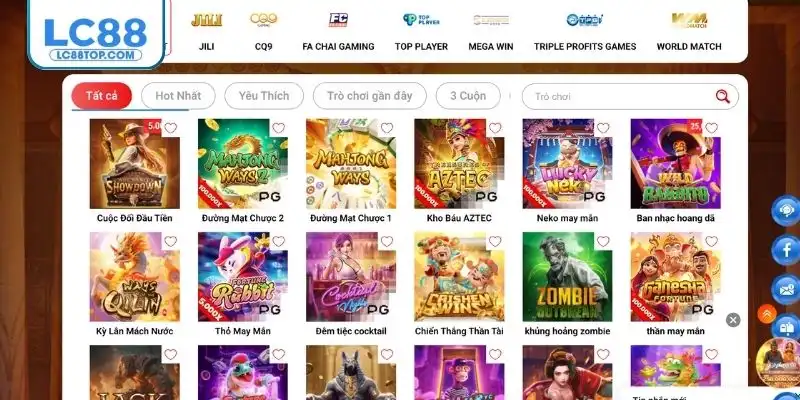Open the Treasures of Aztec game thumbnail
Viewport: 800px width, 400px height.
coord(459,164)
